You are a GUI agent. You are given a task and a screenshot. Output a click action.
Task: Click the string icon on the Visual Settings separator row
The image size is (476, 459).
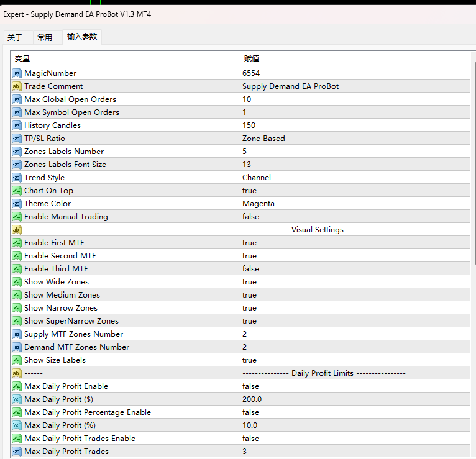click(17, 230)
